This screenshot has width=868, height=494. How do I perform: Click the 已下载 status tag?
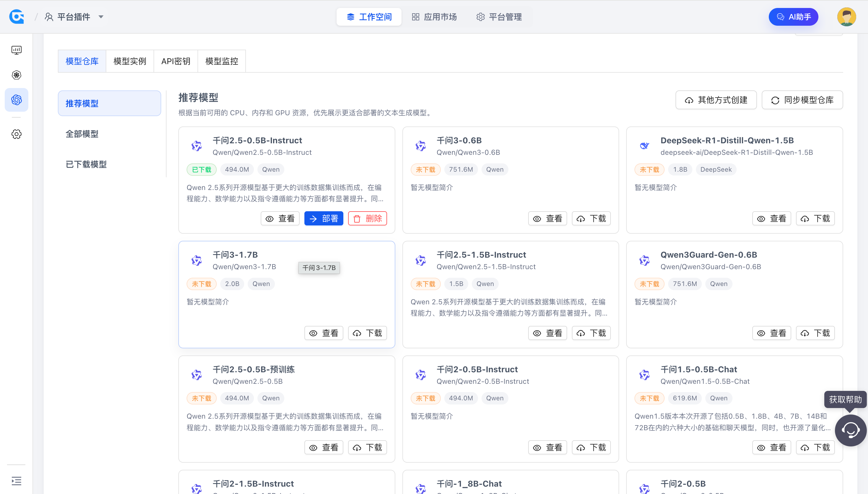click(201, 169)
